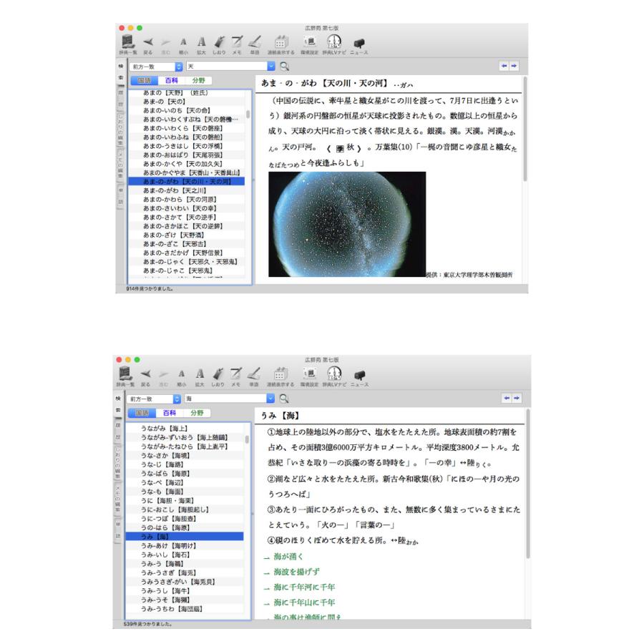Go back using the 戻る icon
The image size is (644, 644).
click(x=150, y=43)
